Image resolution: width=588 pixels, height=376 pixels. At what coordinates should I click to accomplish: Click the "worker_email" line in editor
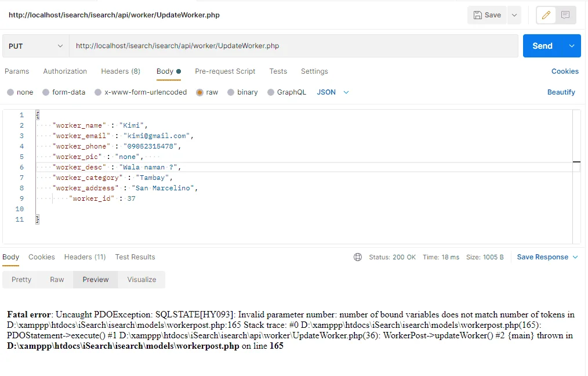point(123,136)
